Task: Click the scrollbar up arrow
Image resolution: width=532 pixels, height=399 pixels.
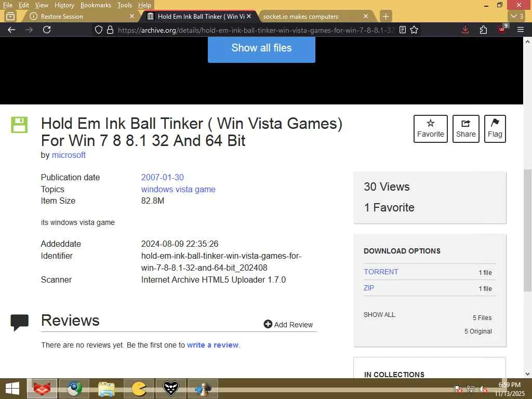Action: 528,42
